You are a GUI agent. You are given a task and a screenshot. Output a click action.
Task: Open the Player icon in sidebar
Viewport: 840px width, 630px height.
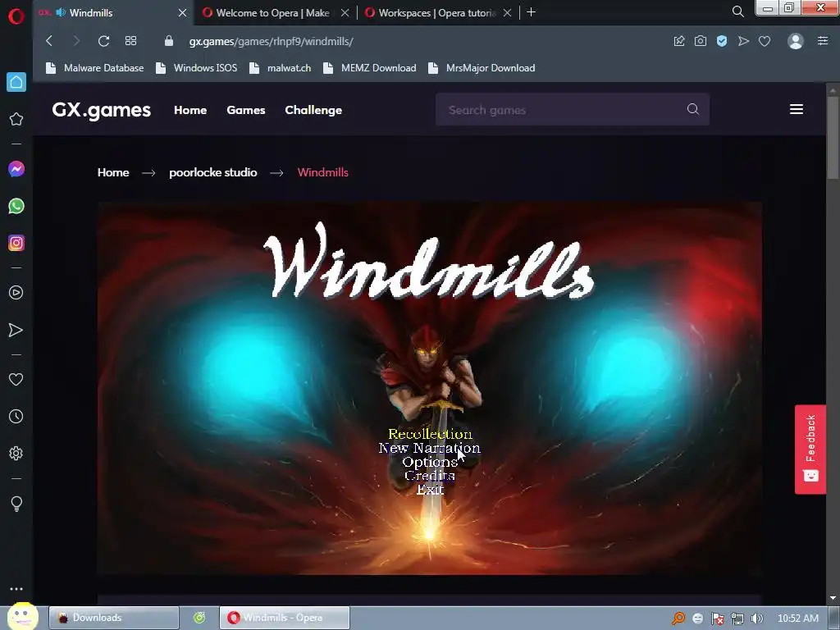click(x=16, y=293)
